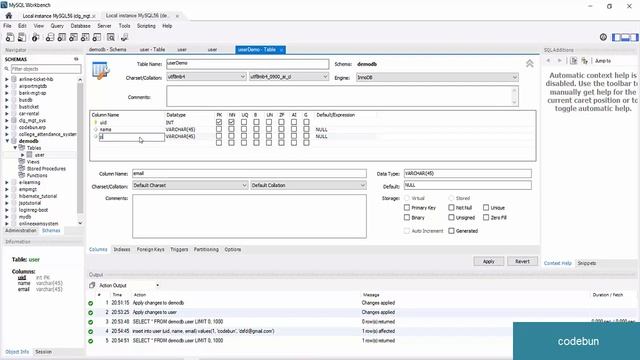Open the table charset utf8mb4 dropdown
Viewport: 640px width, 360px height.
206,77
